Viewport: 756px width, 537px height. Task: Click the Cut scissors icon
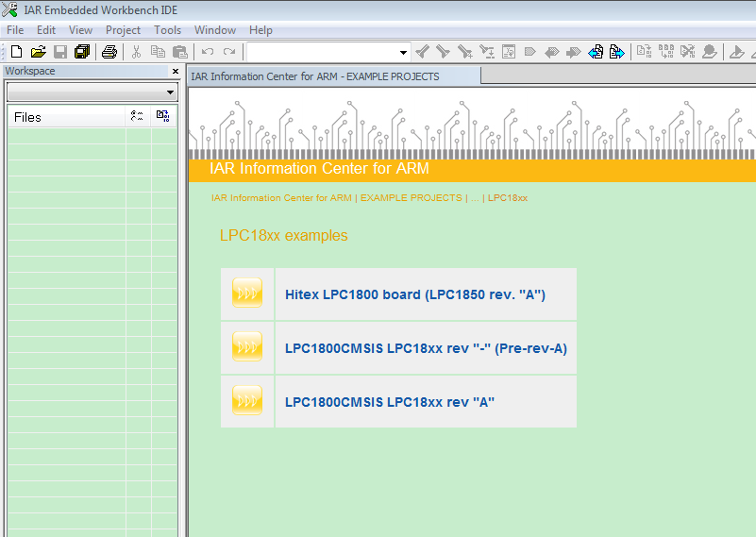tap(137, 52)
